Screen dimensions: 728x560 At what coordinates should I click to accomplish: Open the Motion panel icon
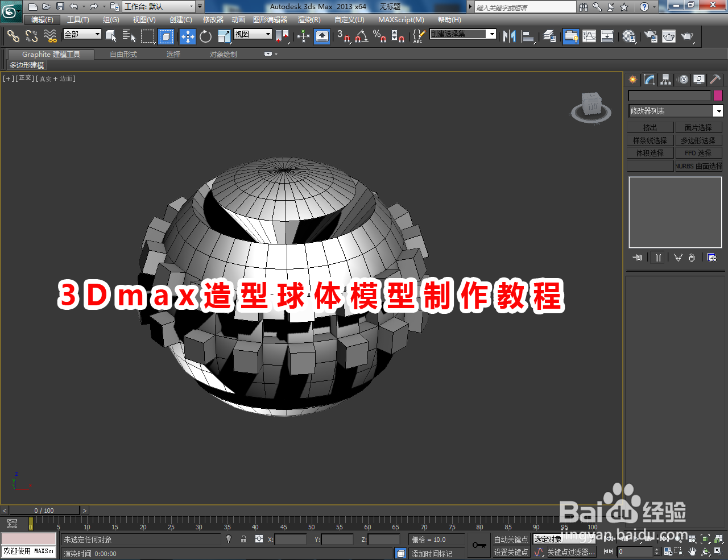click(x=682, y=80)
